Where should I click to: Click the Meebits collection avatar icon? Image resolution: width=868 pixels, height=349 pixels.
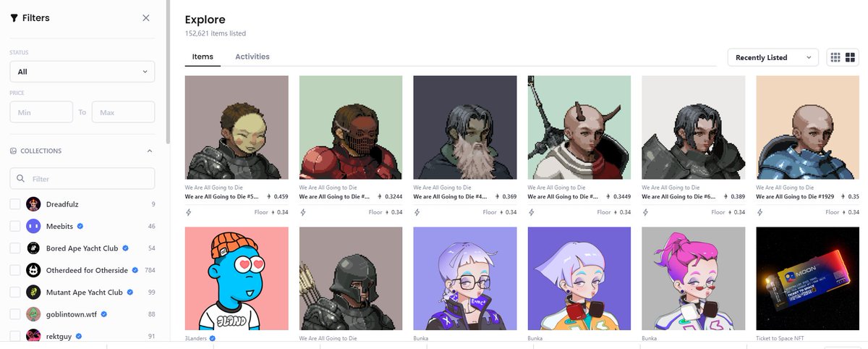(x=33, y=226)
